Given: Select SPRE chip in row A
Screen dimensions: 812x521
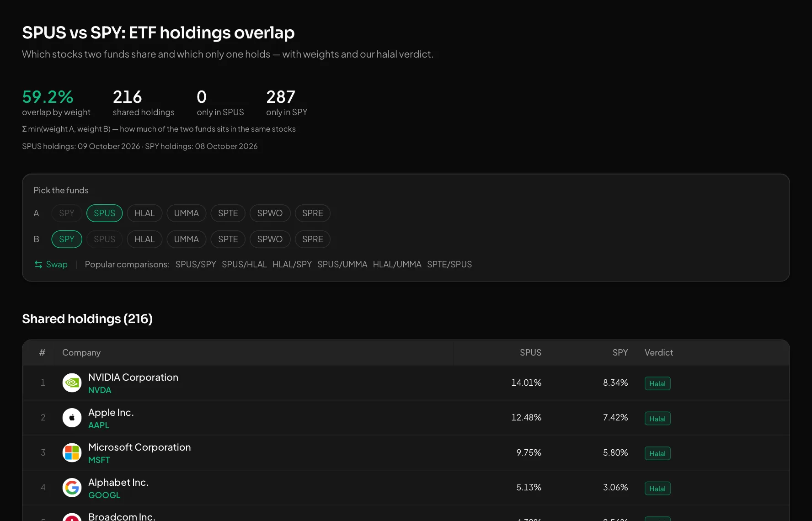Looking at the screenshot, I should [x=313, y=213].
